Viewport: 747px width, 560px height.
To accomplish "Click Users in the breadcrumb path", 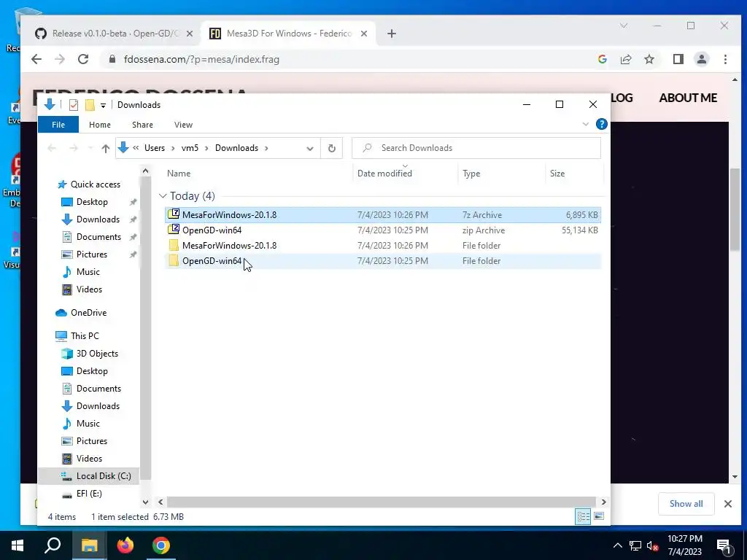I will coord(155,148).
